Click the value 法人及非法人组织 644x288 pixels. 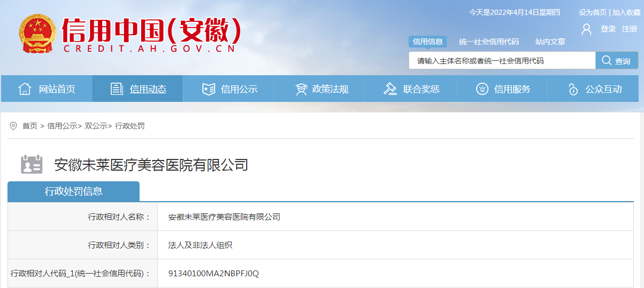200,245
